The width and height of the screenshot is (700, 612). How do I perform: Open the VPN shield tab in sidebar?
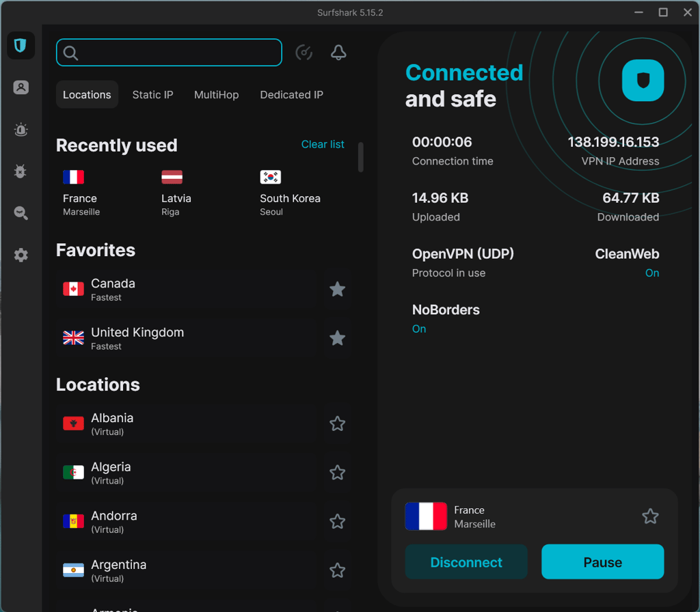pos(21,46)
